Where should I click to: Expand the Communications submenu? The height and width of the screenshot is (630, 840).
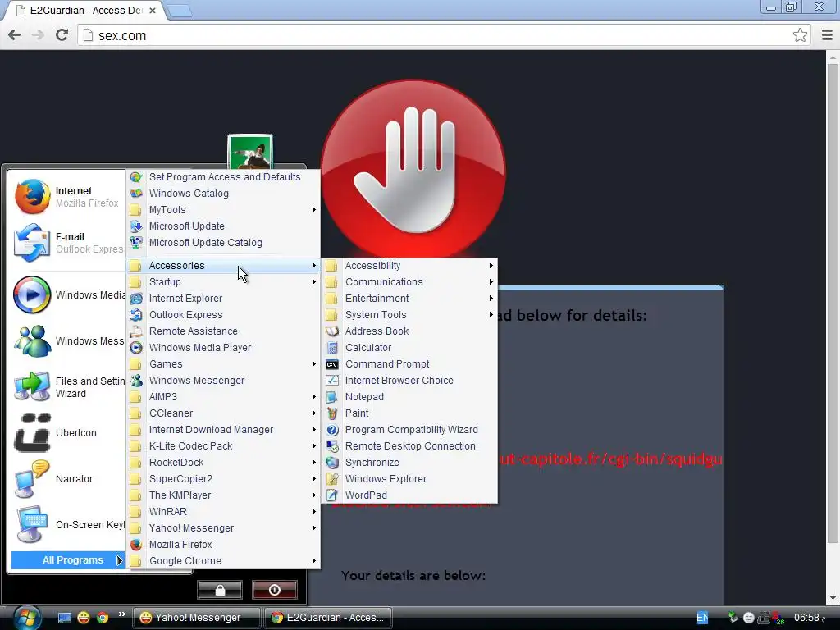tap(409, 282)
